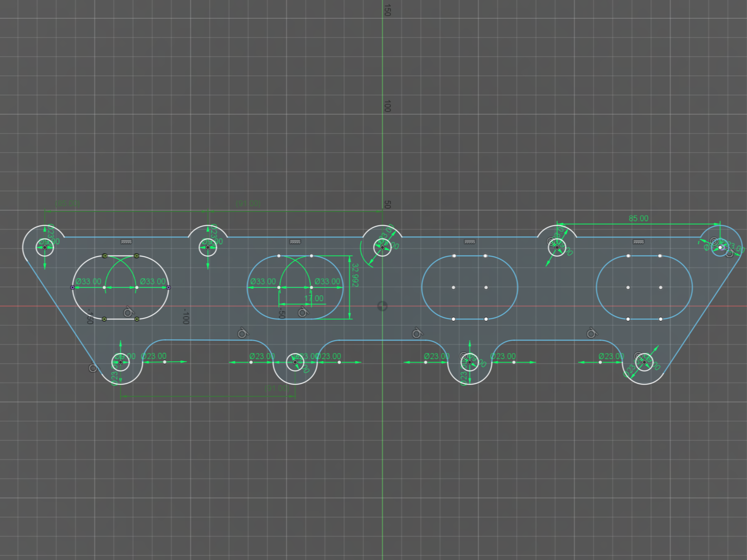The height and width of the screenshot is (560, 747).
Task: Click left center point of third slot
Action: (x=454, y=288)
